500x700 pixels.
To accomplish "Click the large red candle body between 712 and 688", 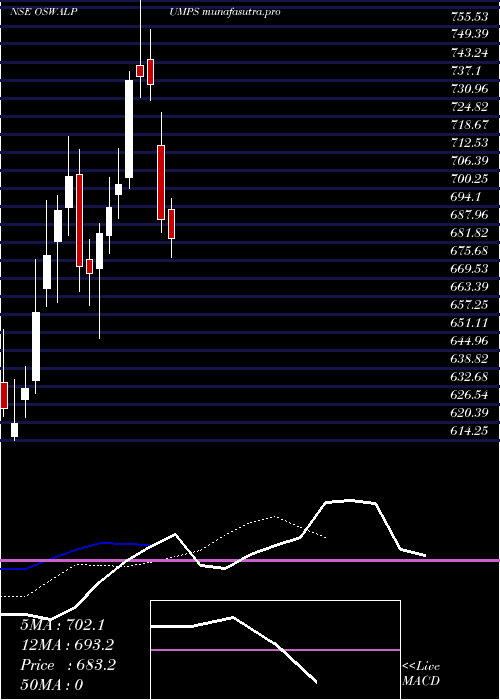I will tap(161, 182).
